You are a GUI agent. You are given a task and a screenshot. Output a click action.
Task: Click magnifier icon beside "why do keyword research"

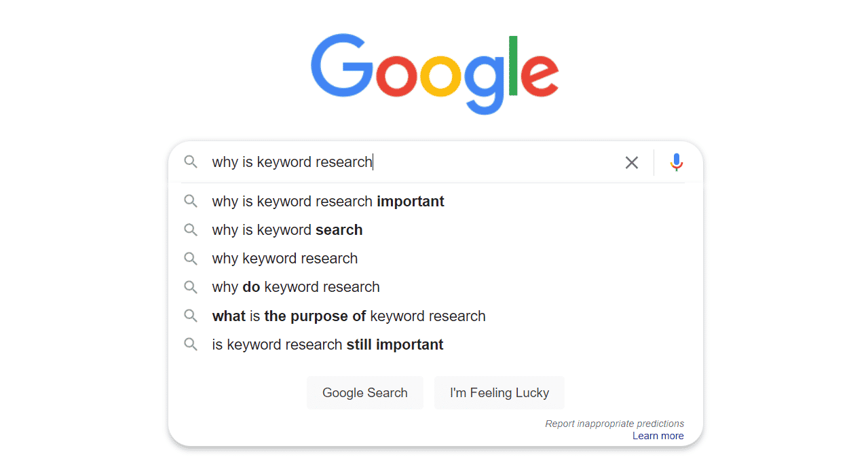pyautogui.click(x=191, y=286)
